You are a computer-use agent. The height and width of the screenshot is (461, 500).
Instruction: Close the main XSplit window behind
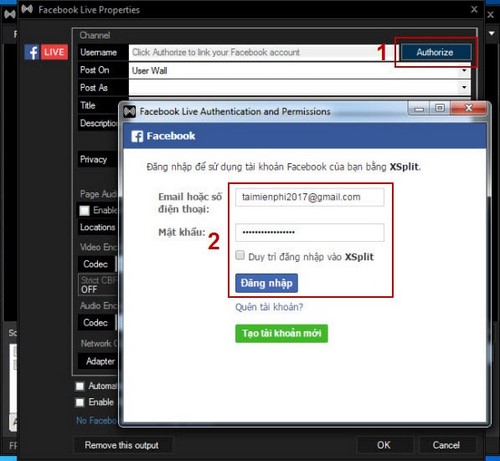tap(491, 15)
